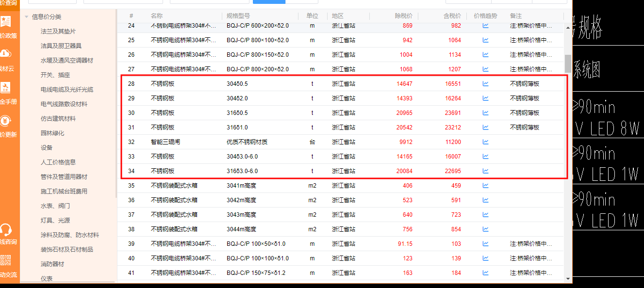Show price trend for row 24
This screenshot has height=288, width=644.
485,26
